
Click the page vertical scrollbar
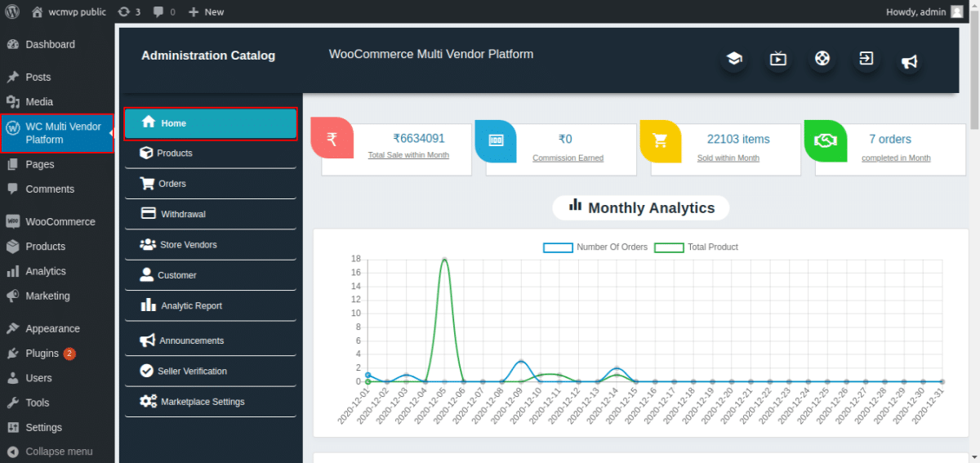point(973,245)
